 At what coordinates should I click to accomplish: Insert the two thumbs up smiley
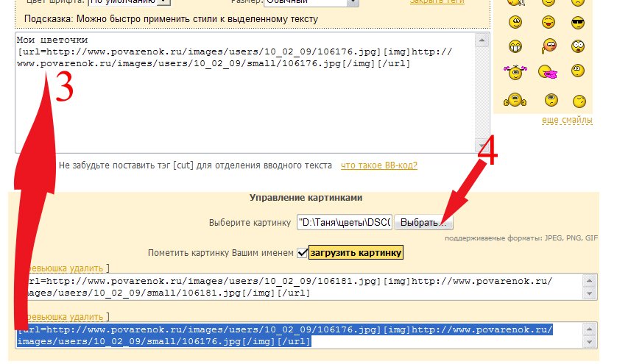(x=515, y=99)
